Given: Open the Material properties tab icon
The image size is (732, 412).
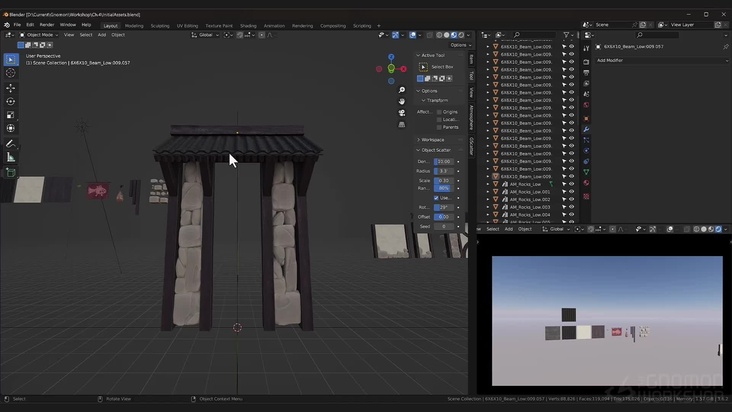Looking at the screenshot, I should click(x=586, y=183).
